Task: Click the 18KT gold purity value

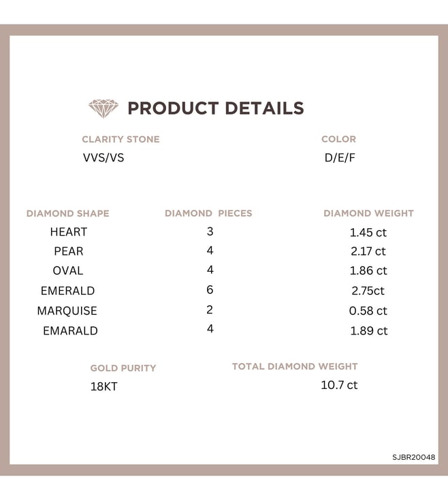Action: pyautogui.click(x=104, y=386)
